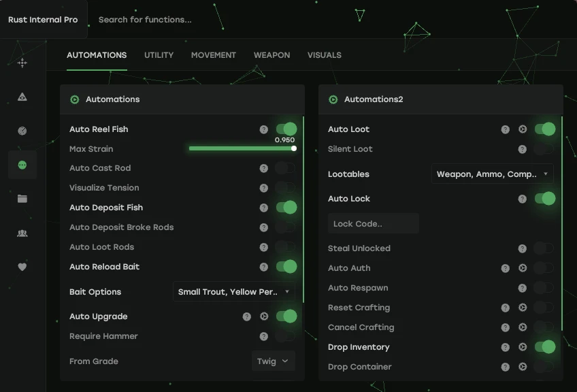Show help for Auto Upgrade
The width and height of the screenshot is (577, 392).
[x=246, y=316]
